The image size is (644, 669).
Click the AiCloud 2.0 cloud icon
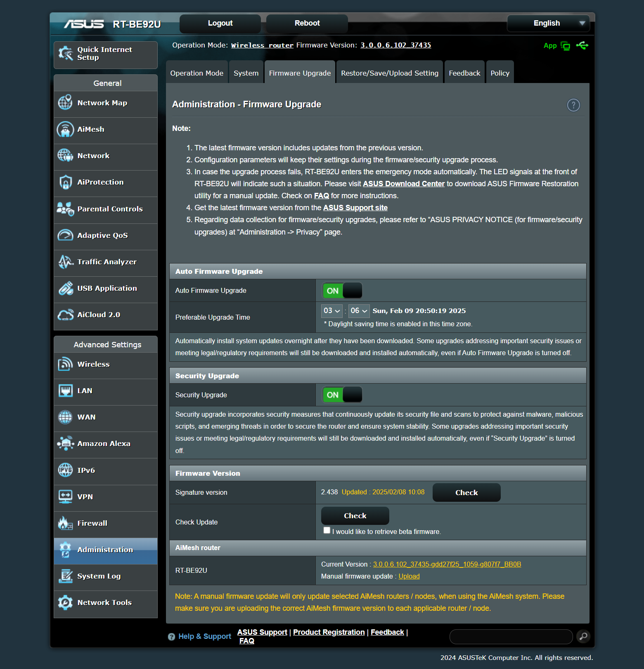pos(65,315)
